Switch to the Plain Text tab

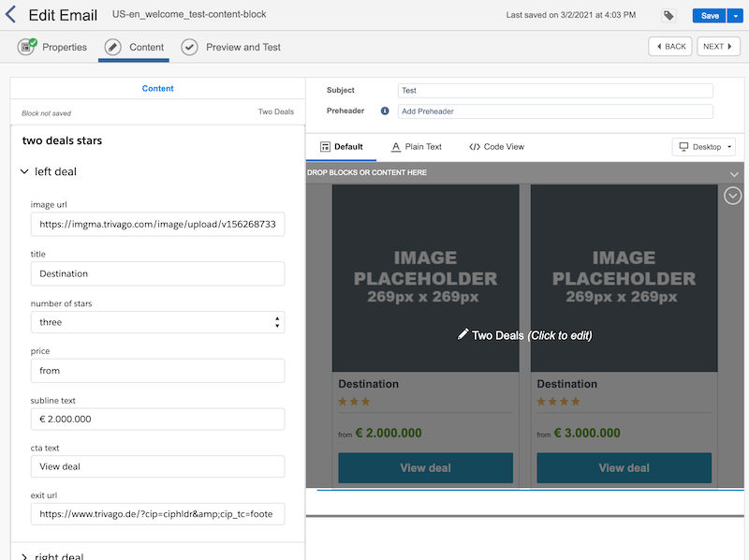pos(416,147)
